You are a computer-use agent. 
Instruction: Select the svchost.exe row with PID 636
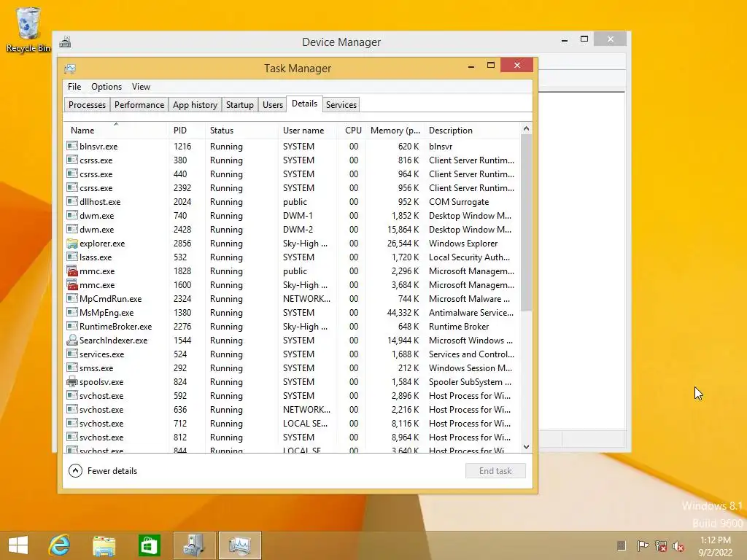[x=292, y=410]
